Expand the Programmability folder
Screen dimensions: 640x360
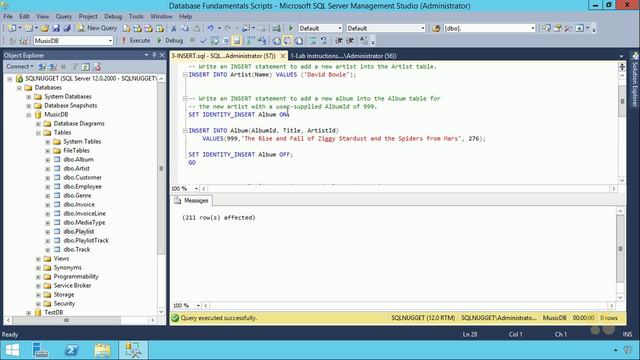coord(38,277)
